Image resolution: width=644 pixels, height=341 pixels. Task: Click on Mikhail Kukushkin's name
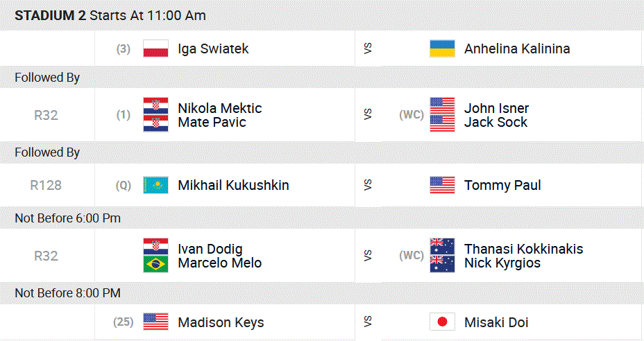click(x=233, y=185)
